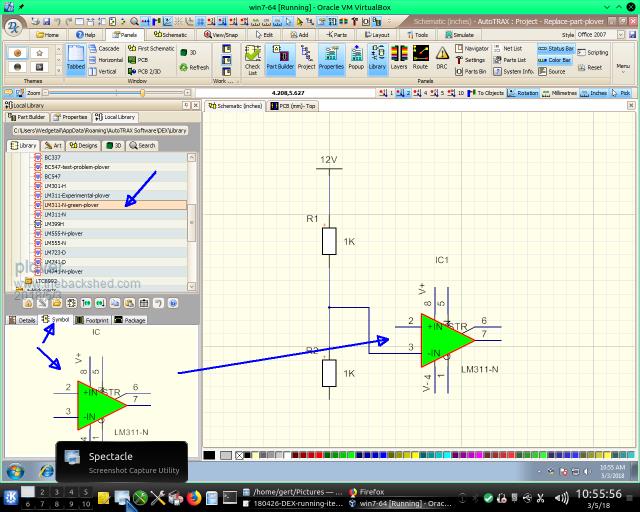Select the Cascade window arrangement button
Viewport: 640px width, 512px height.
[x=104, y=48]
